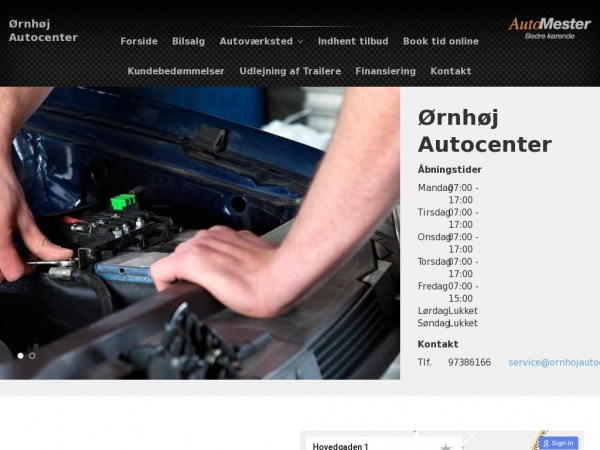Open Kundebedømmelser reviews page

click(176, 71)
